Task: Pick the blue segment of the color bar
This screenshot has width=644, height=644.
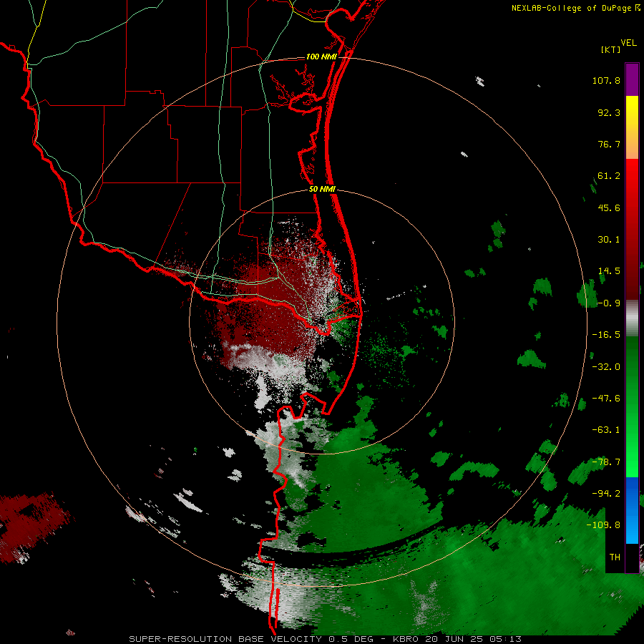Action: (x=632, y=510)
